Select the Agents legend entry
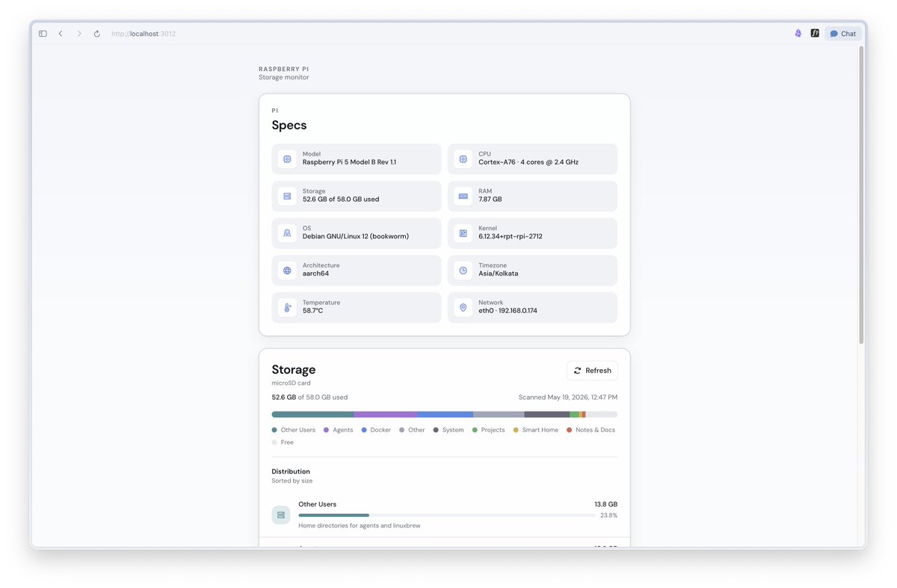This screenshot has width=897, height=588. [339, 430]
